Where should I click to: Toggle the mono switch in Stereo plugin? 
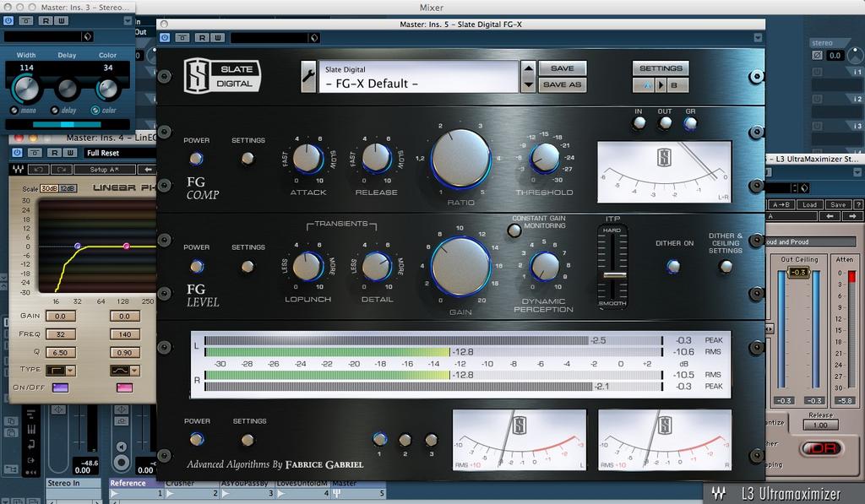14,111
